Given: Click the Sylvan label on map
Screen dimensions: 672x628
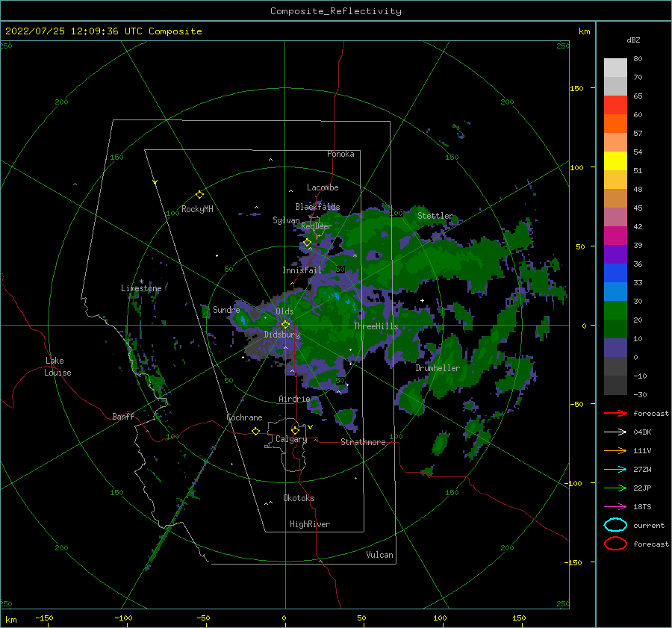Looking at the screenshot, I should click(286, 220).
